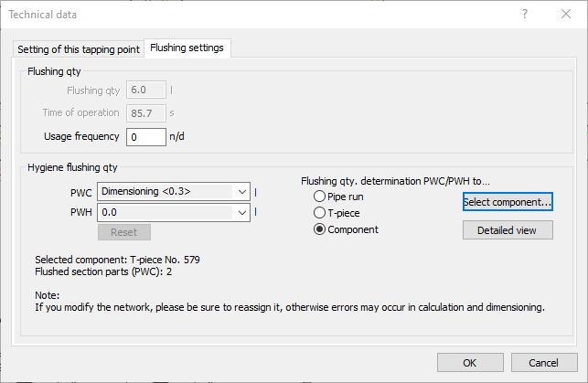Click the Time of operation field

(146, 113)
